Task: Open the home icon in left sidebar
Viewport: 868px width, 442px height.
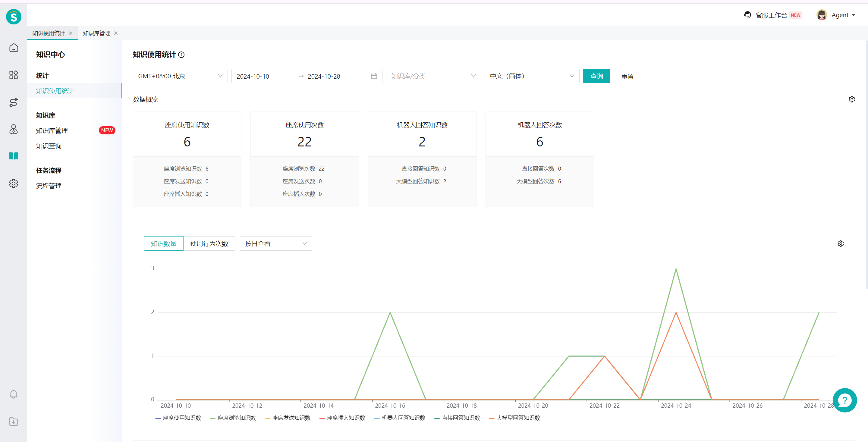Action: pyautogui.click(x=14, y=48)
